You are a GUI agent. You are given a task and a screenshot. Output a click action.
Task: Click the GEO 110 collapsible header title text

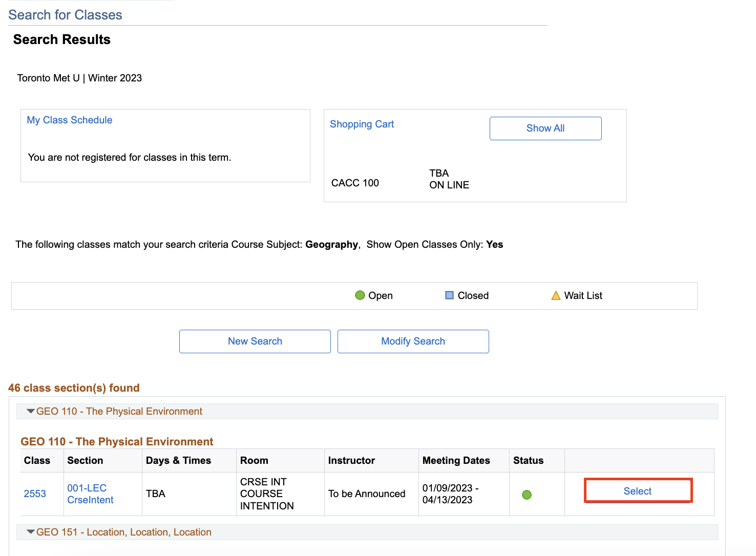tap(119, 411)
